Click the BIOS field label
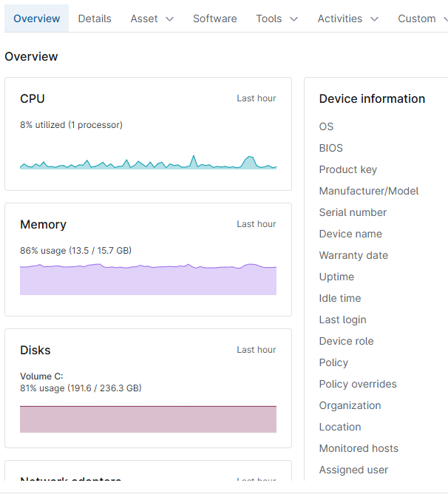448x500 pixels. [x=331, y=148]
